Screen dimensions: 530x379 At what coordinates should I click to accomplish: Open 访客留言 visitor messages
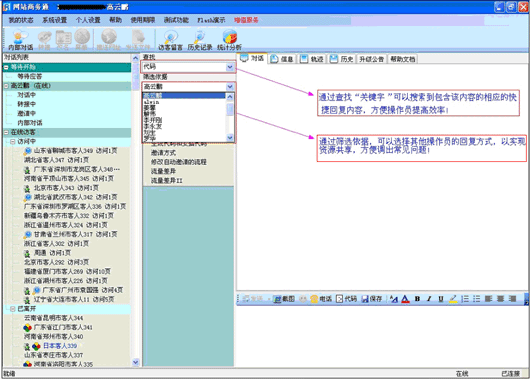170,40
